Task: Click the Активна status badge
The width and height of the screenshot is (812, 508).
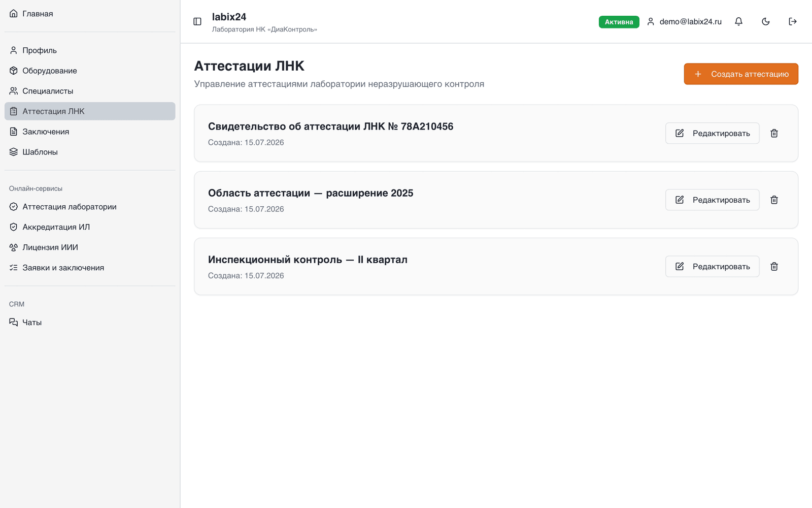Action: tap(619, 22)
